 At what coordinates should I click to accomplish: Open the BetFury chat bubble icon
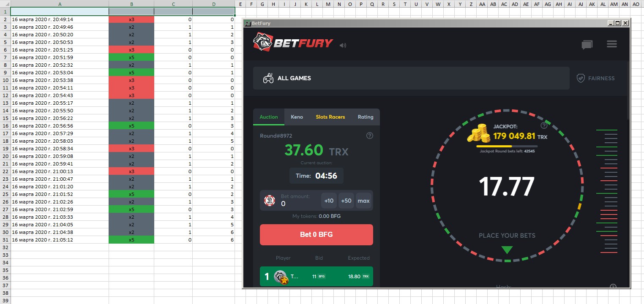[x=587, y=45]
